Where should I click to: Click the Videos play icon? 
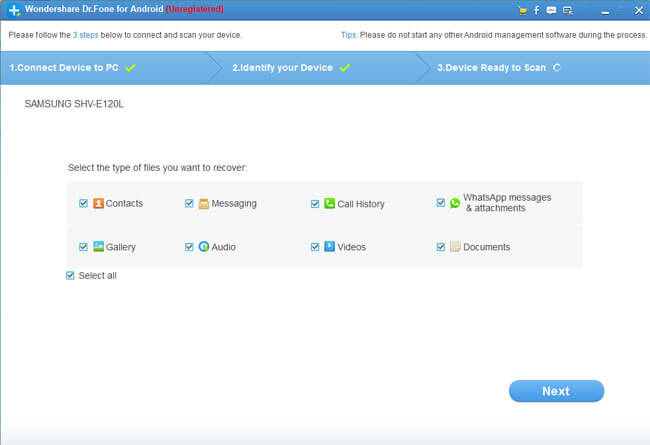329,246
